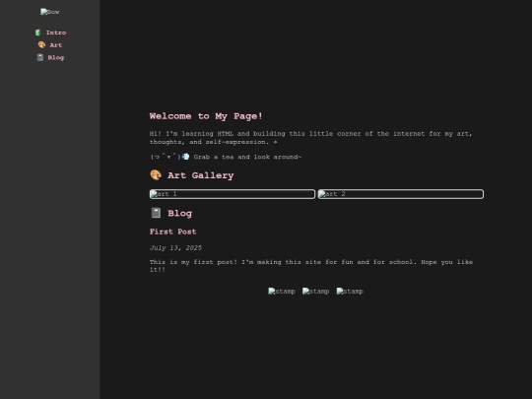
Task: Open the art 2 thumbnail
Action: tap(401, 194)
